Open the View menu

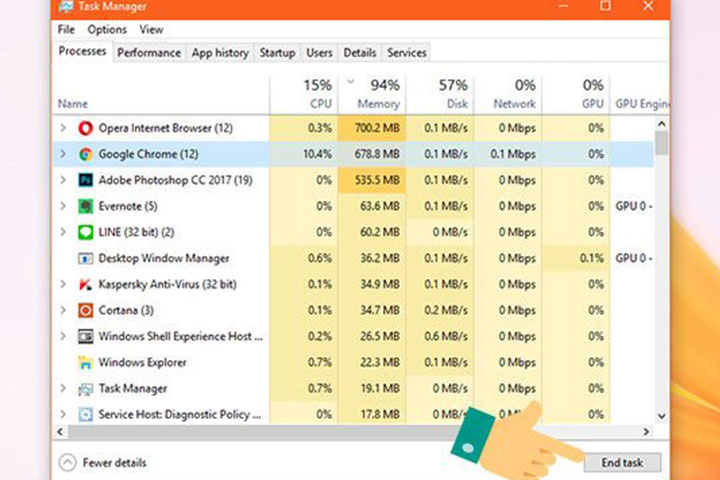pyautogui.click(x=152, y=30)
